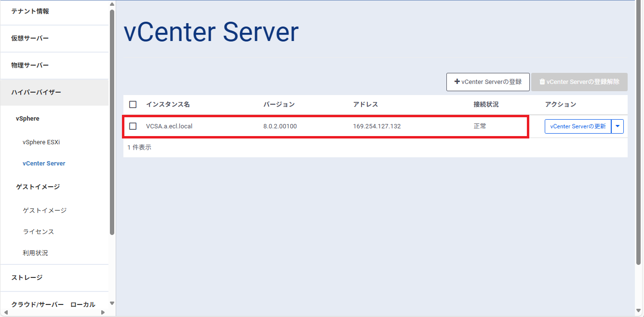Toggle the ゲストイメージ group heading
This screenshot has width=644, height=317.
click(x=38, y=187)
